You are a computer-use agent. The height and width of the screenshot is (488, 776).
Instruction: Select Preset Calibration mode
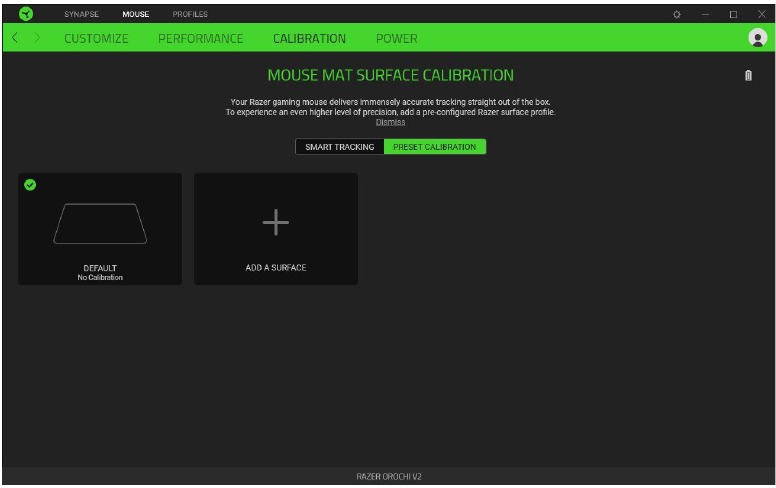pos(435,147)
